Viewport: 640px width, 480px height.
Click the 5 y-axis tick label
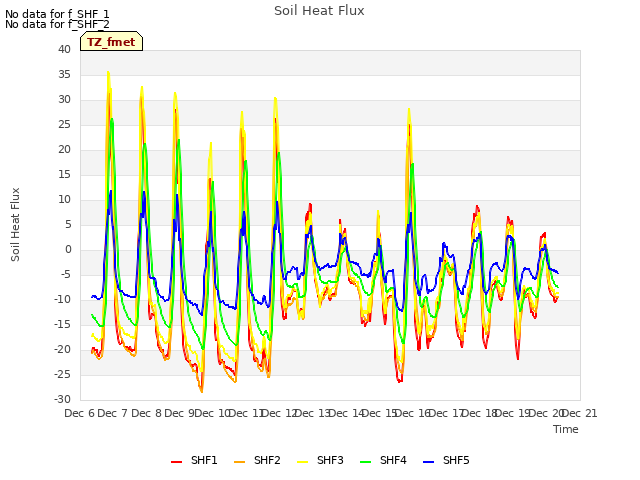(68, 224)
